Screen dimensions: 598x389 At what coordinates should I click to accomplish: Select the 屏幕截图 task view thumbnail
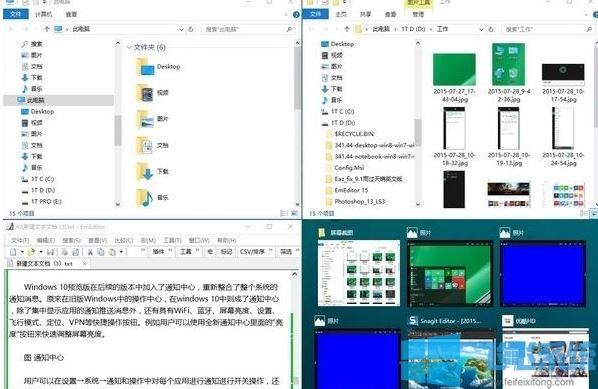click(x=359, y=273)
